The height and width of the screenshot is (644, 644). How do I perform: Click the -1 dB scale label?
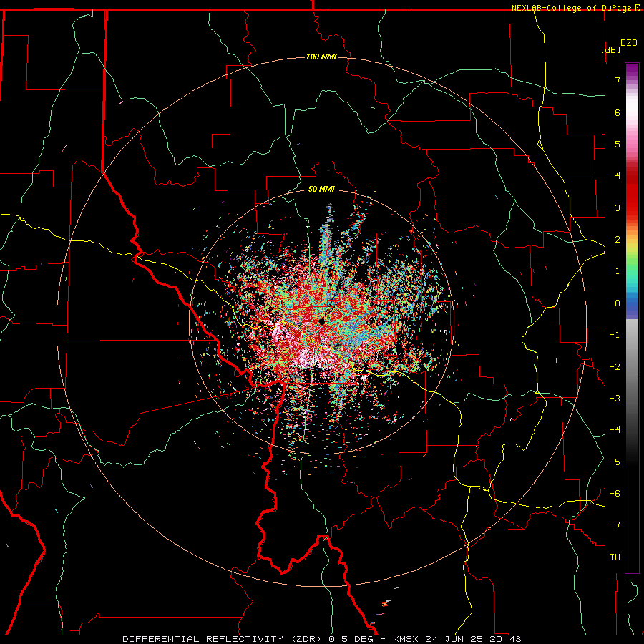click(x=615, y=335)
